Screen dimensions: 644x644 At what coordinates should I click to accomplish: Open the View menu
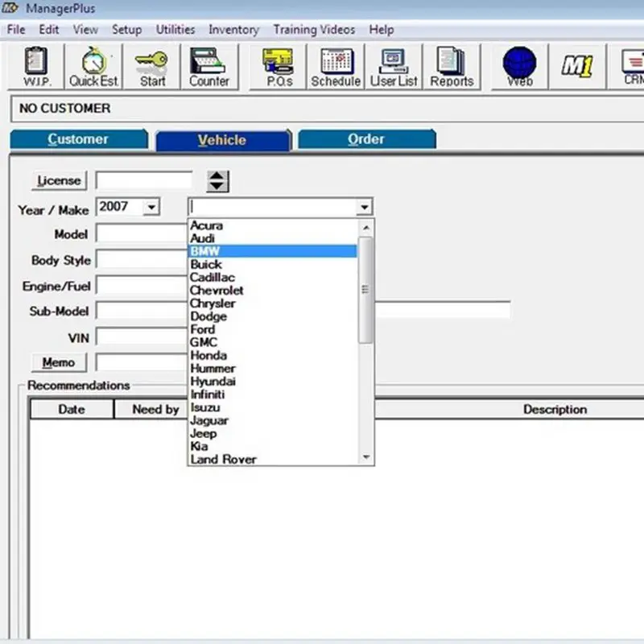(85, 30)
